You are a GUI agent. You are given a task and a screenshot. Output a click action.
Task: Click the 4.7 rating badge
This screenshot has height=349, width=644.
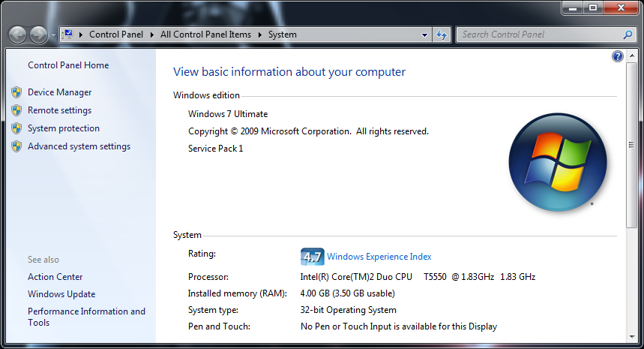pos(312,257)
